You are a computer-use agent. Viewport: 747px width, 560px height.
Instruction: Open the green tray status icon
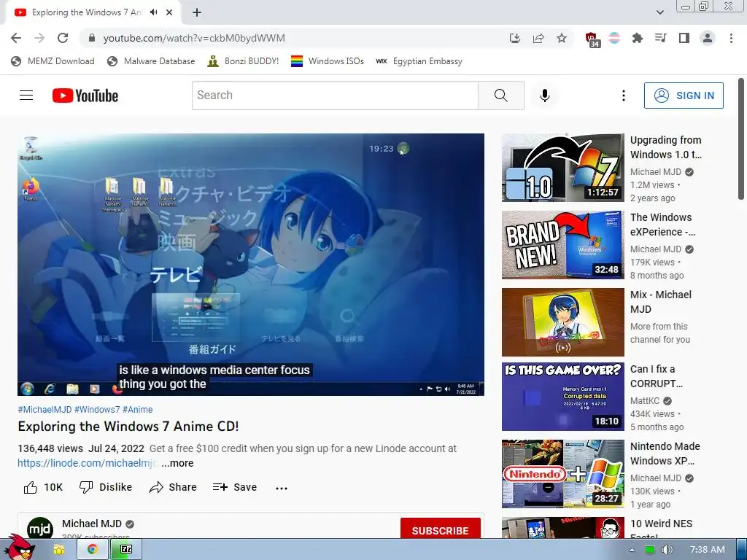click(x=649, y=550)
